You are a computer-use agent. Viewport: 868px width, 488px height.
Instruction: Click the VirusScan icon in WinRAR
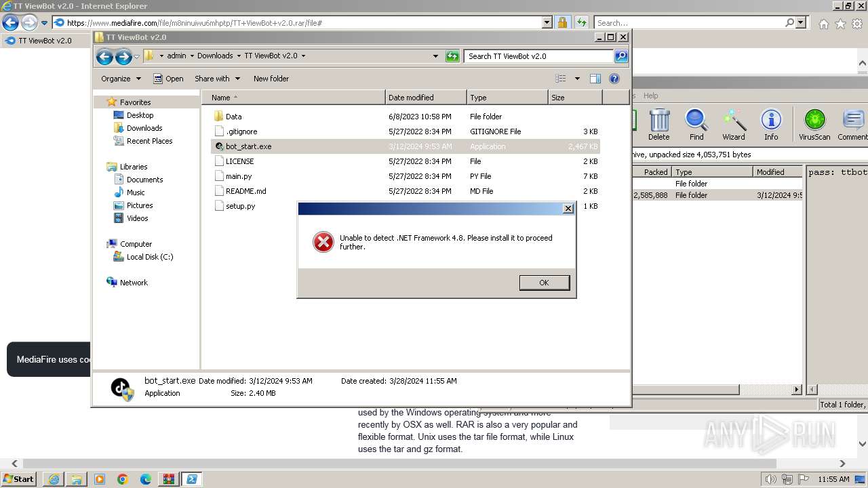814,125
